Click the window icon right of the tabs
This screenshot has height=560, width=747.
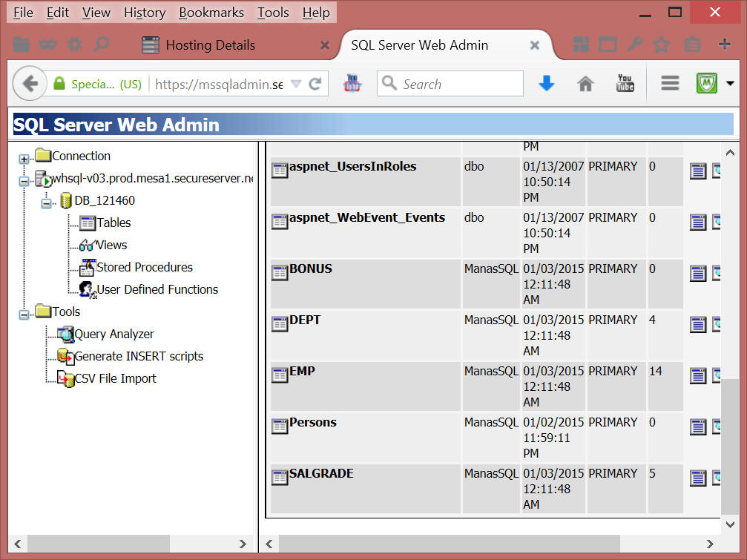[608, 45]
